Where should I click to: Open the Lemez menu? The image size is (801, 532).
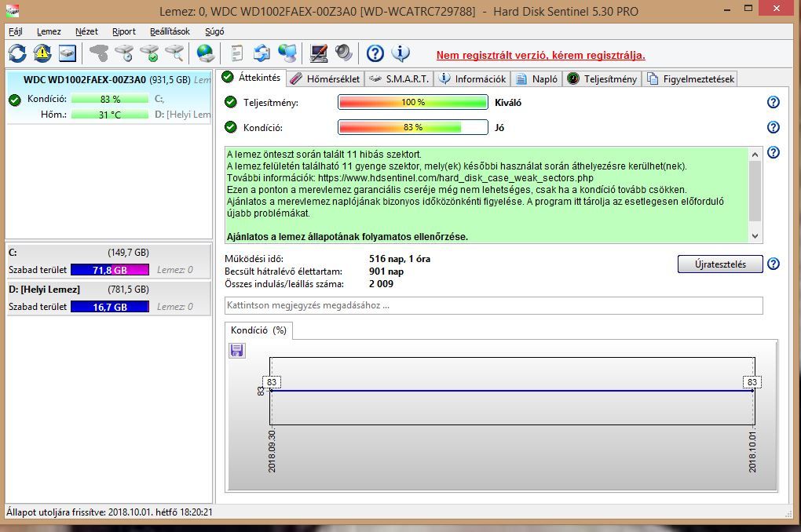point(49,31)
